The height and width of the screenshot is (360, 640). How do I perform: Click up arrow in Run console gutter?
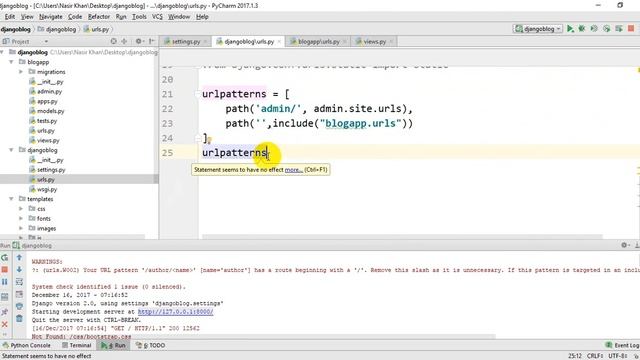click(x=19, y=258)
